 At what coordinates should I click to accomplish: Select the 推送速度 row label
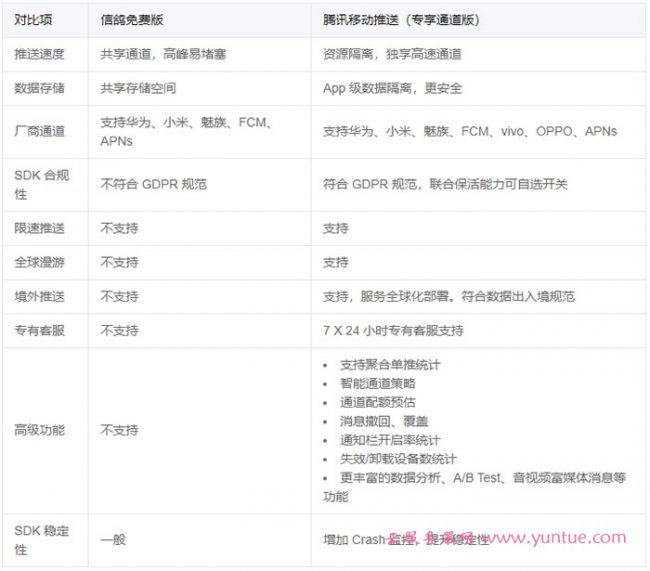tap(39, 54)
